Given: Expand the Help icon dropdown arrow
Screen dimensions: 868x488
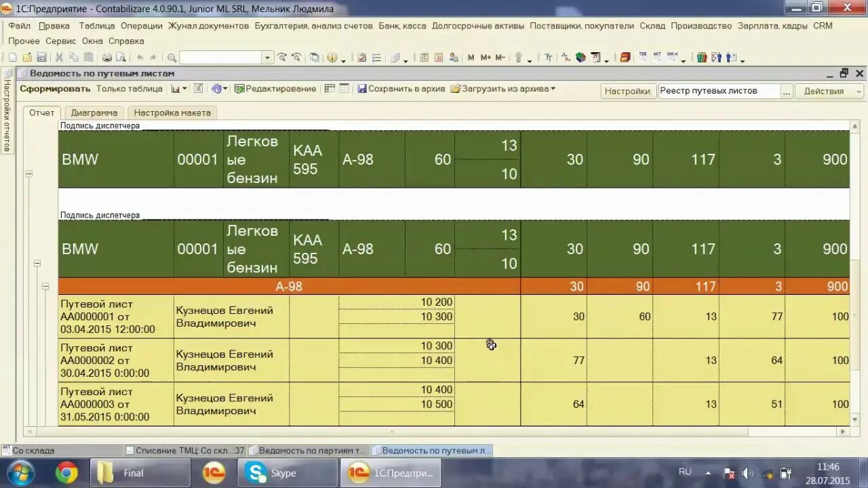Looking at the screenshot, I should coord(343,60).
